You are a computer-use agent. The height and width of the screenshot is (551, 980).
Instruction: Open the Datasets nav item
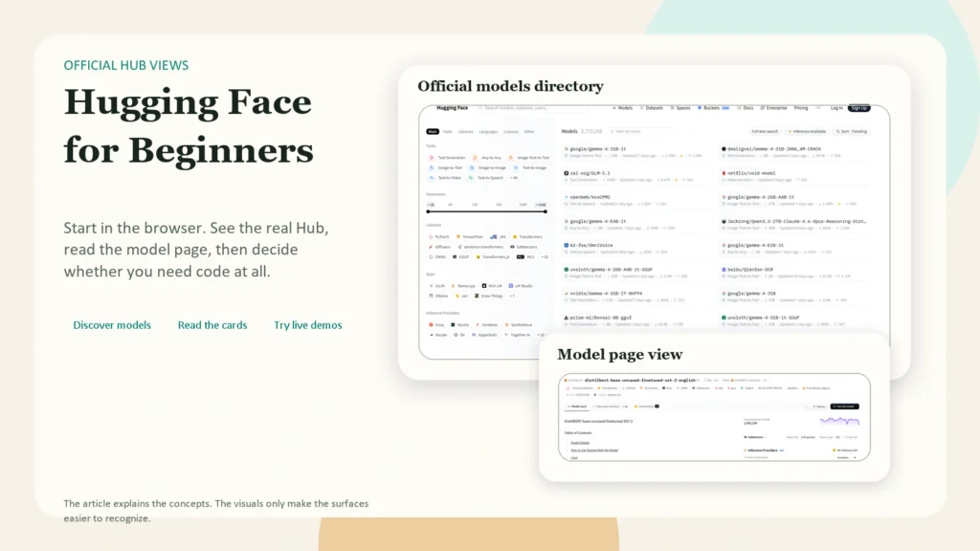tap(651, 108)
